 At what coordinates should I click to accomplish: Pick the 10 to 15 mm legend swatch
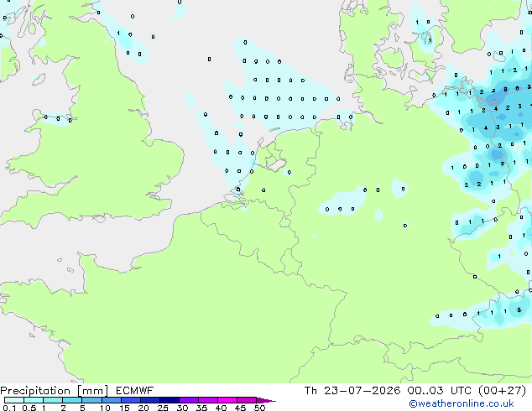pyautogui.click(x=112, y=400)
